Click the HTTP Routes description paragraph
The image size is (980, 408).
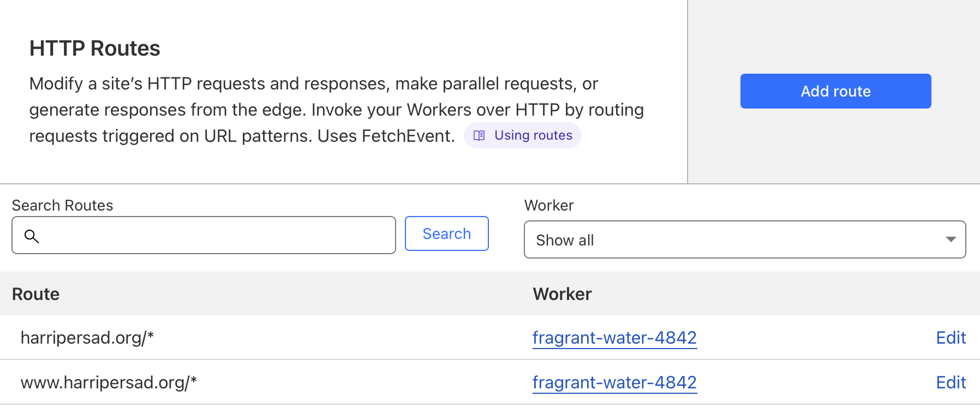tap(337, 110)
